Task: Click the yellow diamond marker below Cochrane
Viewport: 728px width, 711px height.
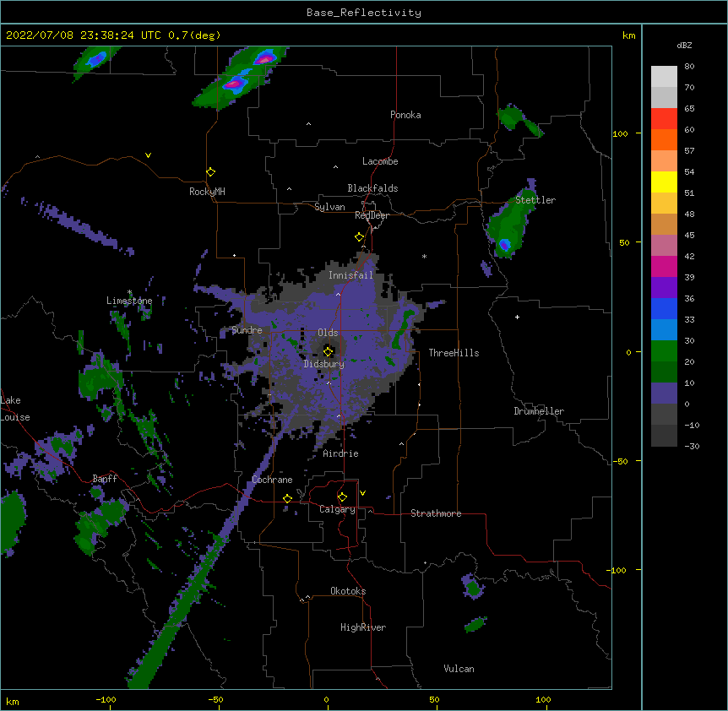Action: coord(287,498)
